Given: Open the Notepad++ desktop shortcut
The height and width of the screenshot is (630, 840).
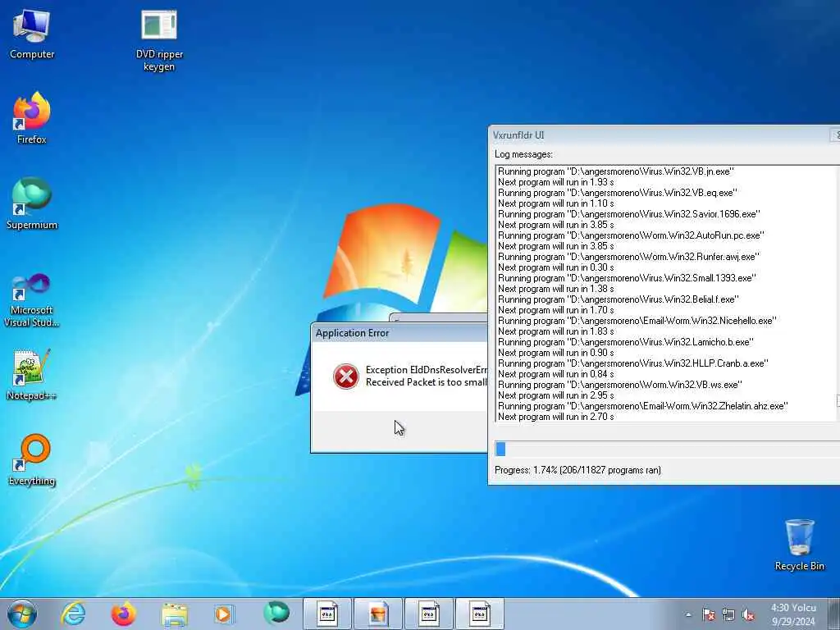Looking at the screenshot, I should pyautogui.click(x=32, y=375).
